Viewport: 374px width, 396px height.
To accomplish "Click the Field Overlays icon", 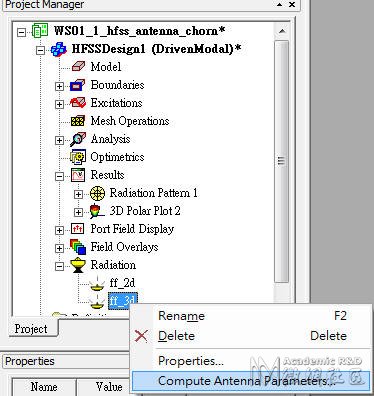I will click(78, 247).
